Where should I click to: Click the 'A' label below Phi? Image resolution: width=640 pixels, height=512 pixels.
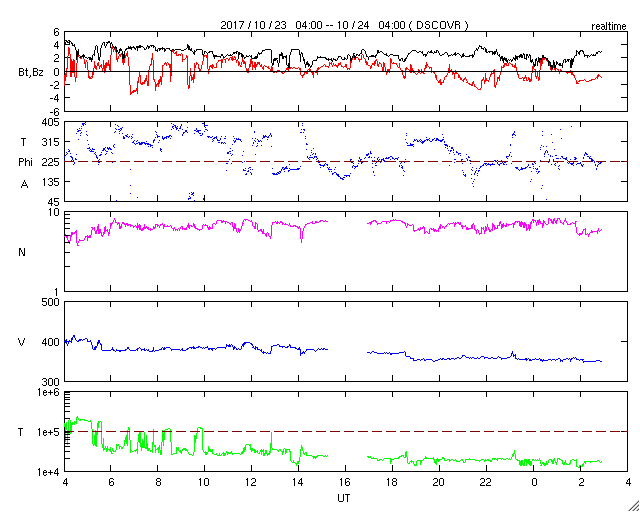coord(24,185)
